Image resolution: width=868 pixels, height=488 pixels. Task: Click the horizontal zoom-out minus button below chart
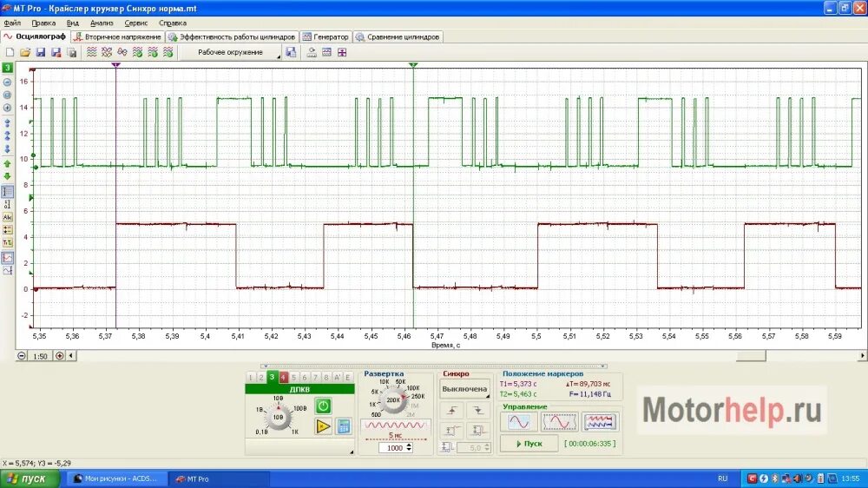[22, 356]
